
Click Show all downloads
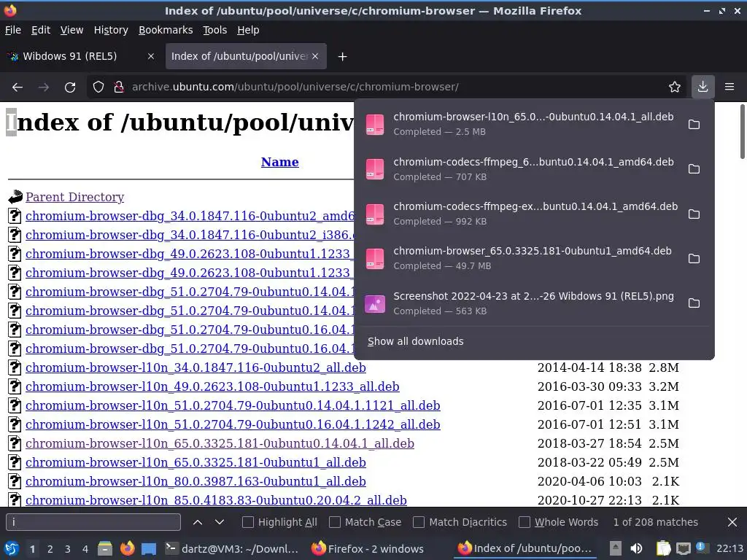[415, 341]
